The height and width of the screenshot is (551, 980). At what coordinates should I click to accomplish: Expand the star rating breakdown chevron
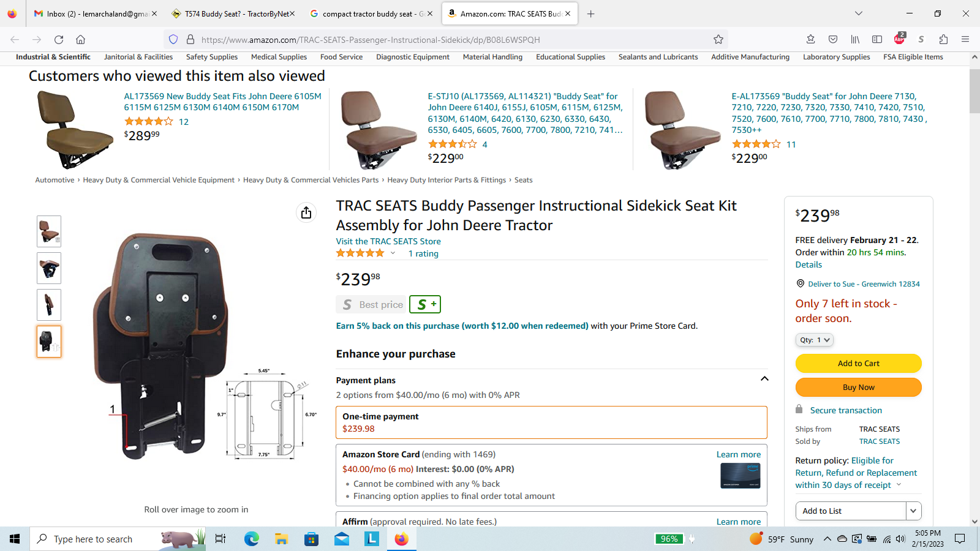[393, 253]
